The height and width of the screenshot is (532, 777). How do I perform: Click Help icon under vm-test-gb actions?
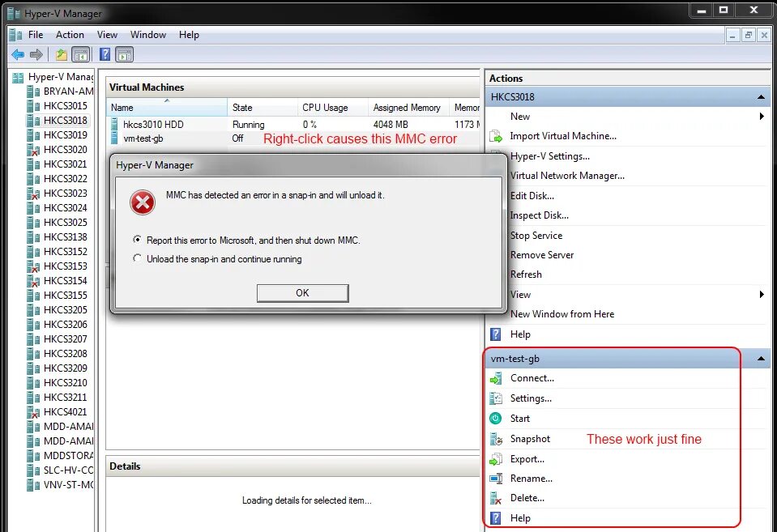point(496,518)
